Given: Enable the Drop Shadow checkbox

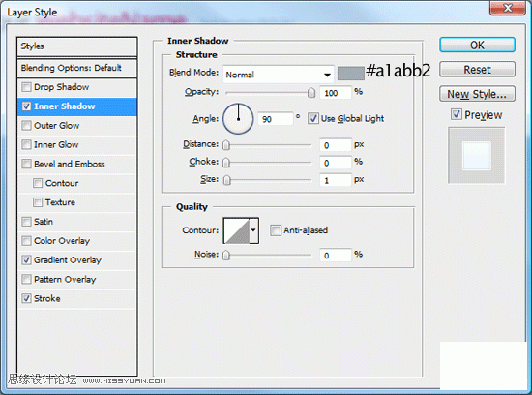Looking at the screenshot, I should [26, 87].
